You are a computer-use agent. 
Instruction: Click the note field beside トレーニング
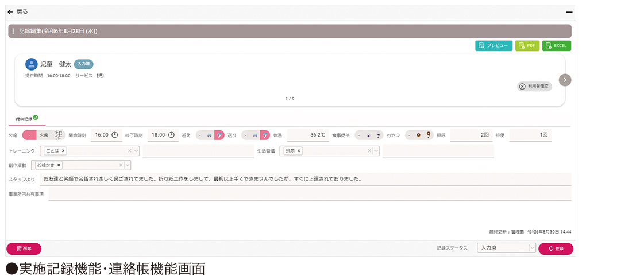[x=198, y=151]
